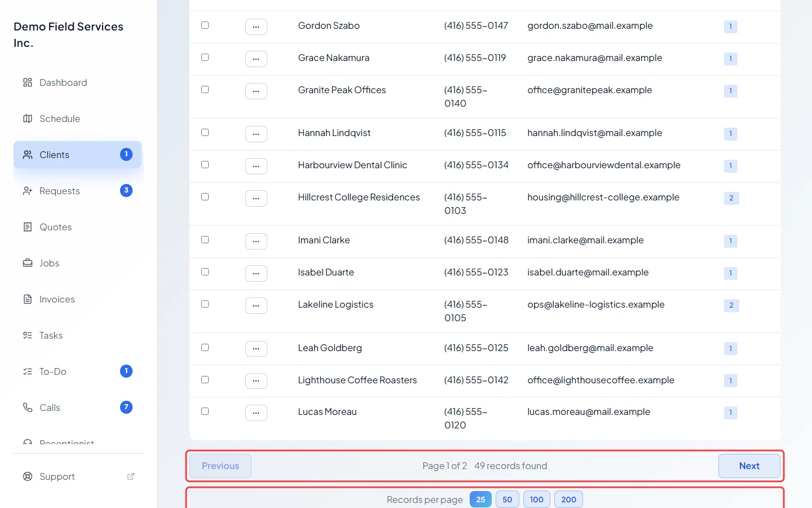The width and height of the screenshot is (812, 508).
Task: Select the Clients sidebar item
Action: (x=77, y=155)
